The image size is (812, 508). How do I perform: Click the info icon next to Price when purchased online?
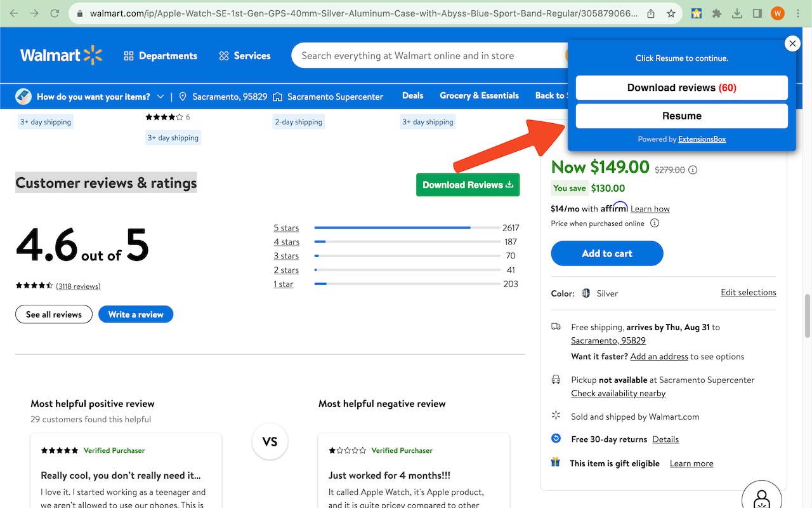tap(655, 224)
